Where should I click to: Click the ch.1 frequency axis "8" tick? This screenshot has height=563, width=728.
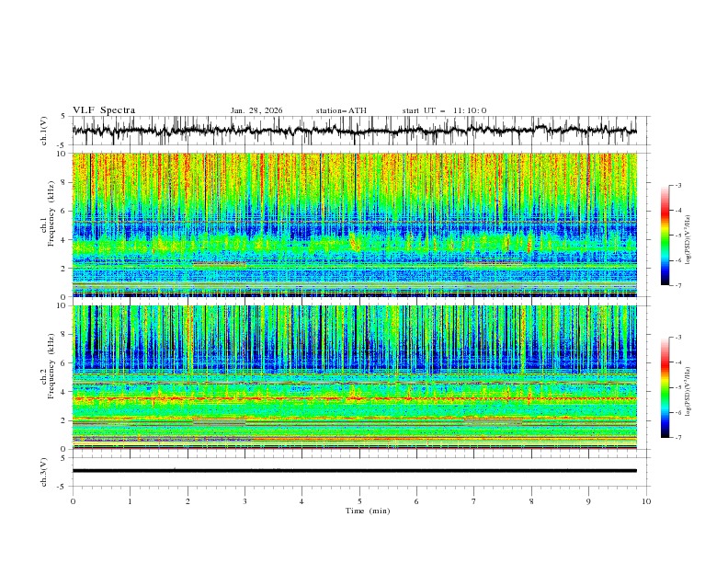64,182
